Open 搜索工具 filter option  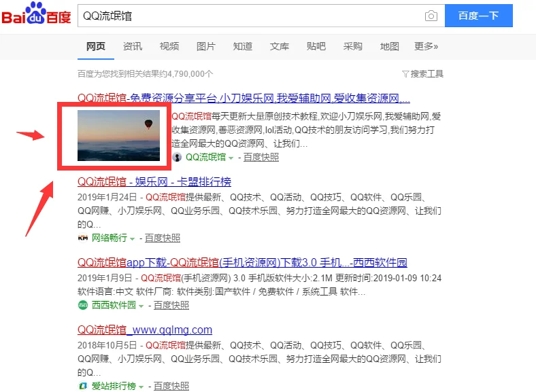pyautogui.click(x=423, y=74)
